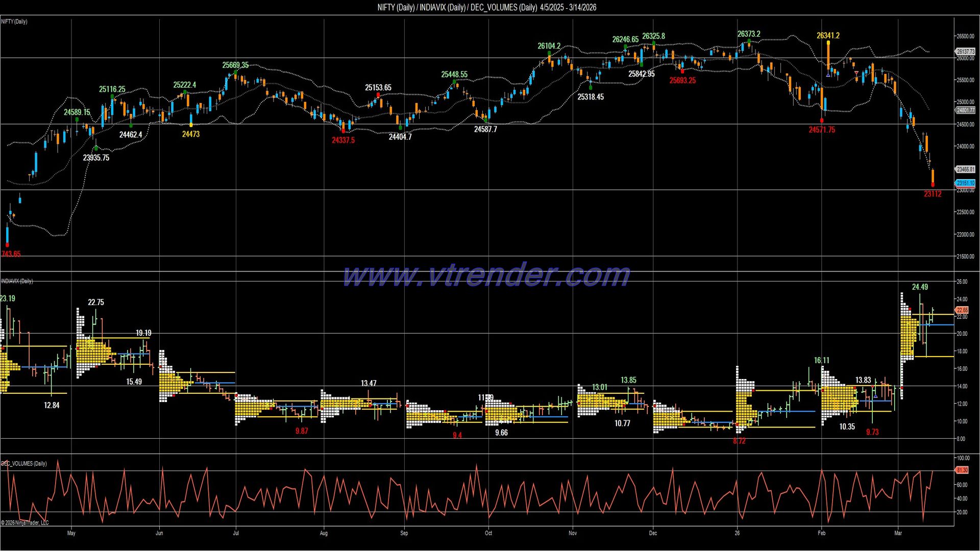The image size is (980, 551).
Task: Click the red down-triangle marker in the February candles
Action: [x=856, y=73]
